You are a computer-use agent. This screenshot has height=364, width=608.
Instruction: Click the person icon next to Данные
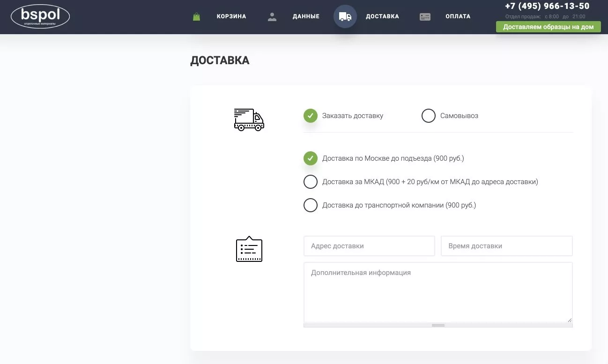point(272,16)
